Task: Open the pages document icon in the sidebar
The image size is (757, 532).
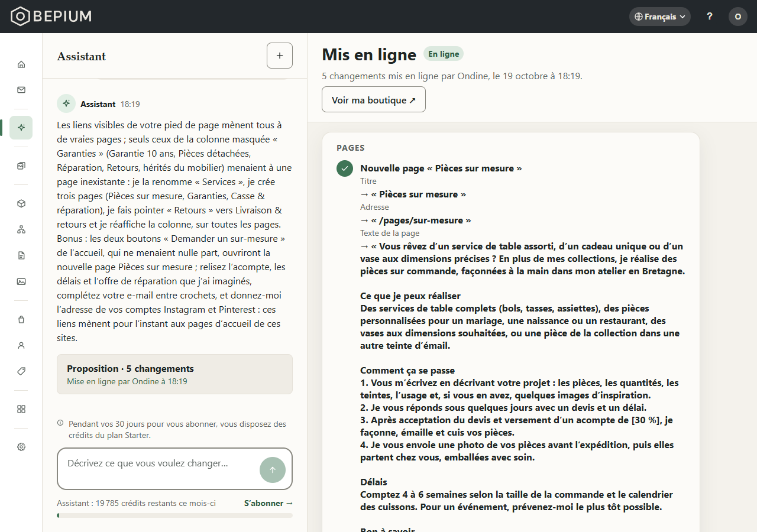Action: click(21, 255)
